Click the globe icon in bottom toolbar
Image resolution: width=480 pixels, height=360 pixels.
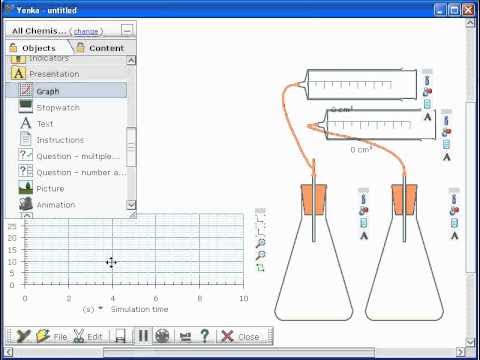[x=162, y=336]
